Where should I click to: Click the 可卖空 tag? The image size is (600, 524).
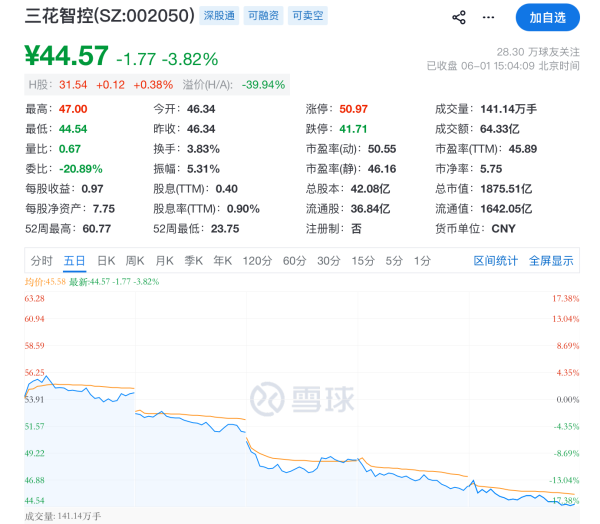(308, 16)
